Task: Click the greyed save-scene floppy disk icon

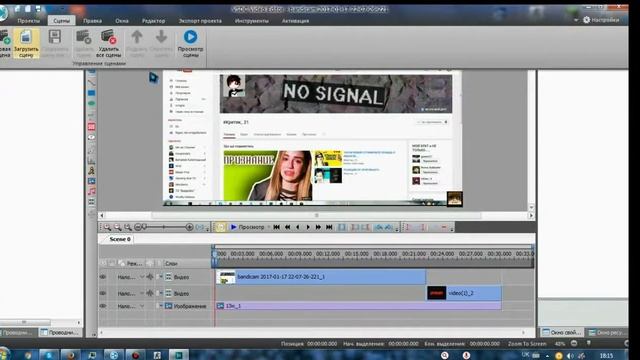Action: pos(55,37)
